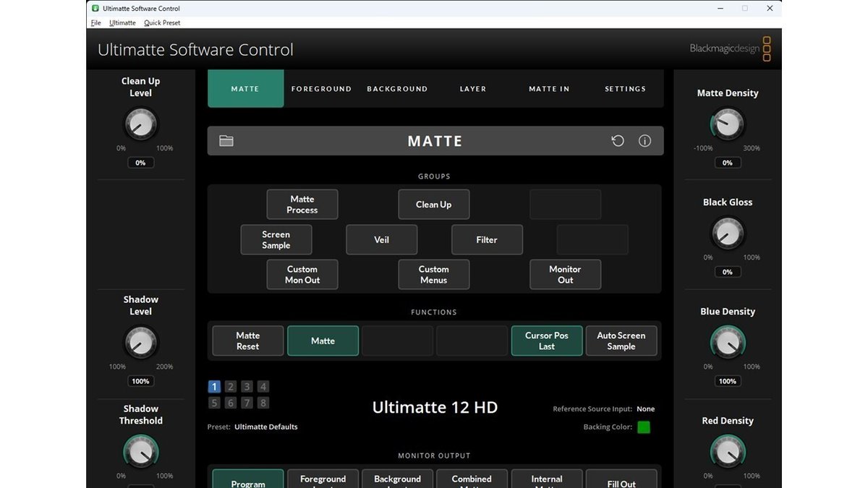Image resolution: width=868 pixels, height=488 pixels.
Task: Click the Ultimatte 12 HD device name
Action: point(435,407)
